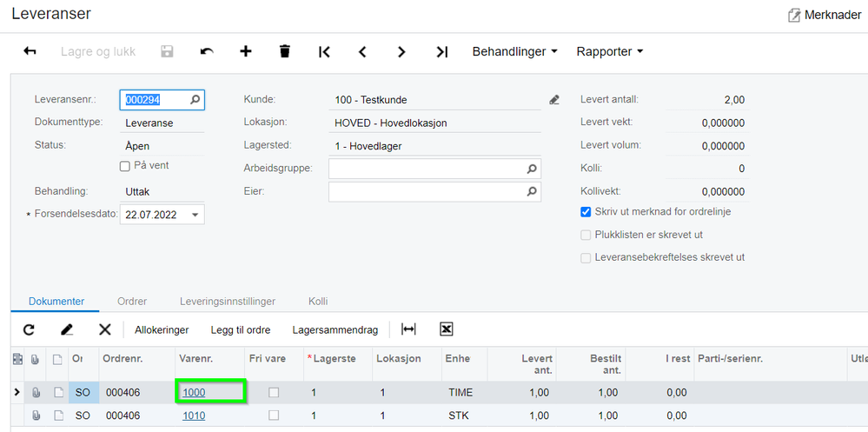The image size is (868, 432).
Task: Toggle the På vent checkbox
Action: point(125,166)
